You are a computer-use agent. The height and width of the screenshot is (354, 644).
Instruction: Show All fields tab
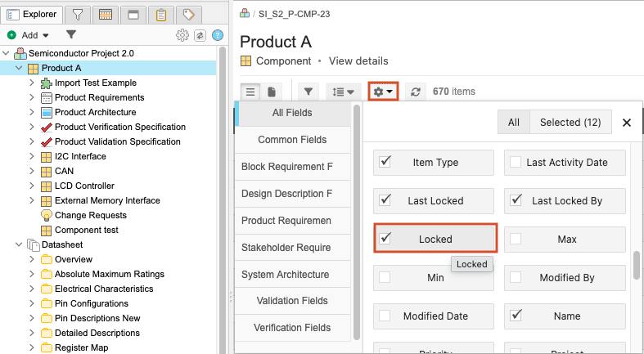(514, 122)
